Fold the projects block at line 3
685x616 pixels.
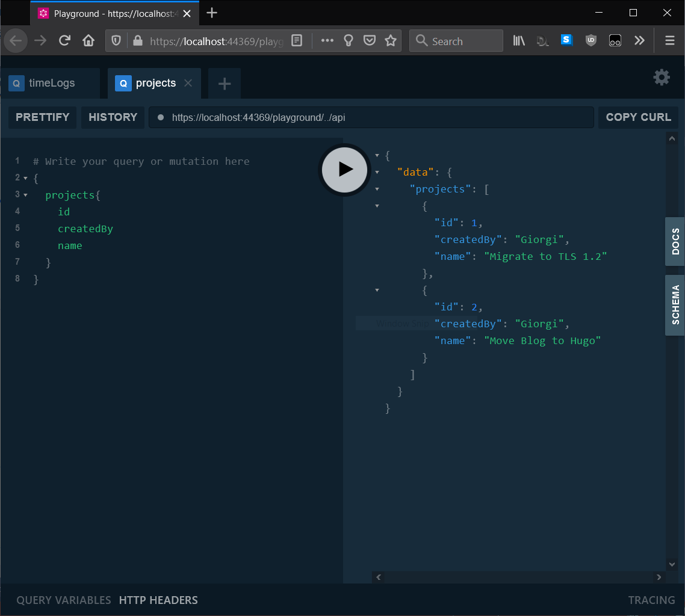click(25, 195)
